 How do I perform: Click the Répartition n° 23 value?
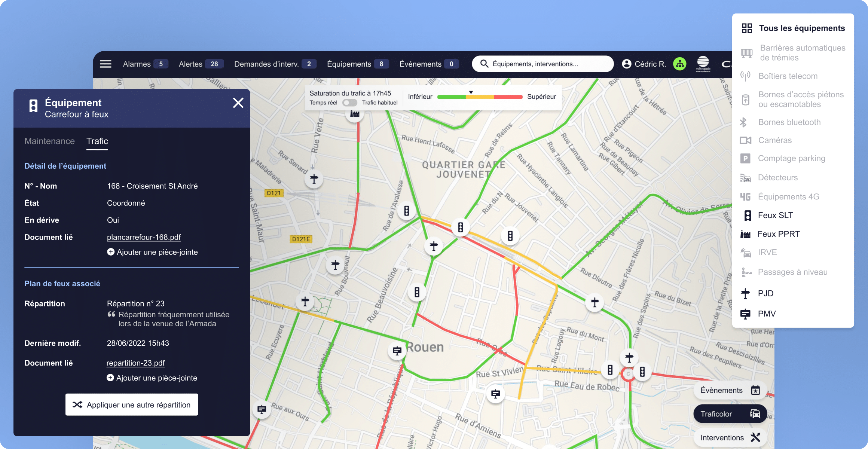coord(136,303)
